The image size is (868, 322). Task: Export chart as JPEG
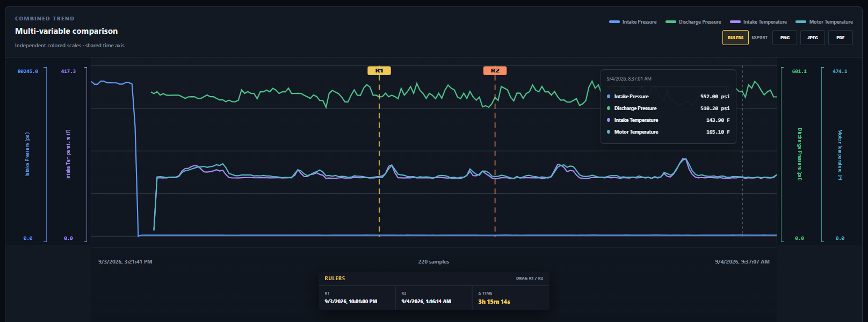click(x=813, y=38)
